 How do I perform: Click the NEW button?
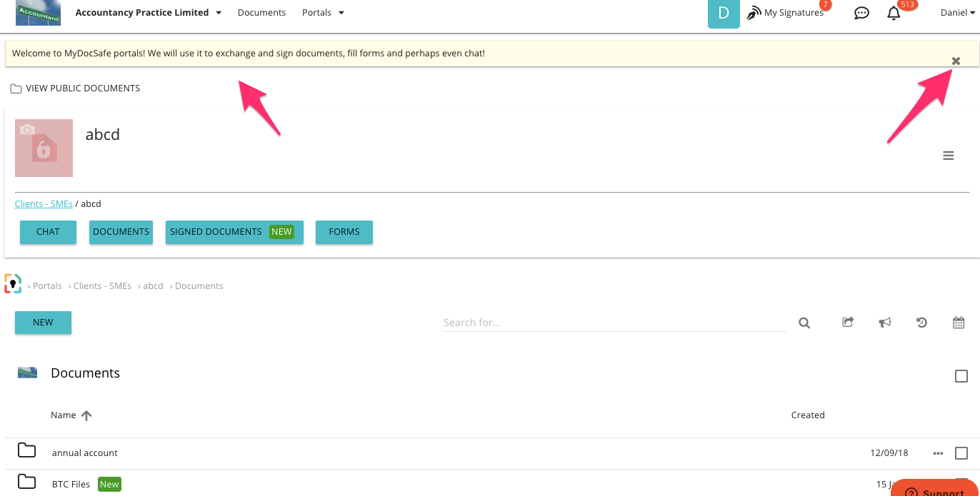43,323
